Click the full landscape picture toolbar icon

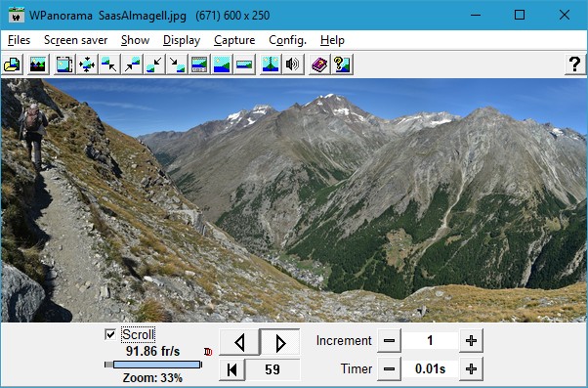coord(222,65)
